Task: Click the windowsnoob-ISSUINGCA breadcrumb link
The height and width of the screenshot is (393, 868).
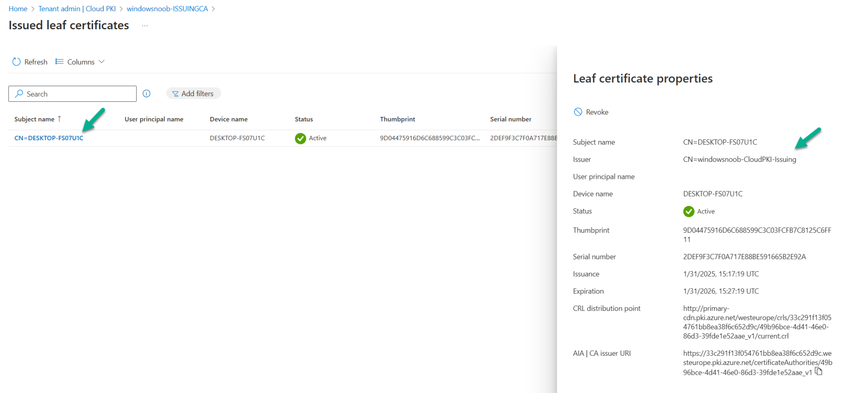Action: pos(167,8)
